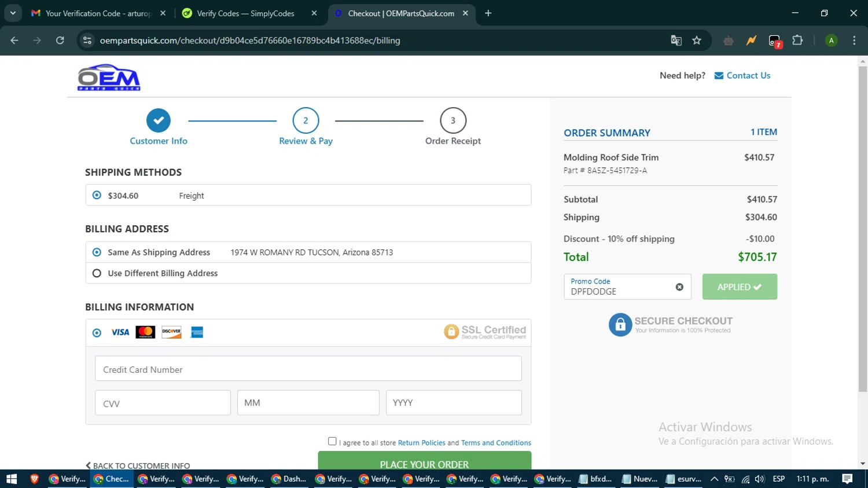The height and width of the screenshot is (488, 868).
Task: Go back to the previous page
Action: click(x=14, y=41)
